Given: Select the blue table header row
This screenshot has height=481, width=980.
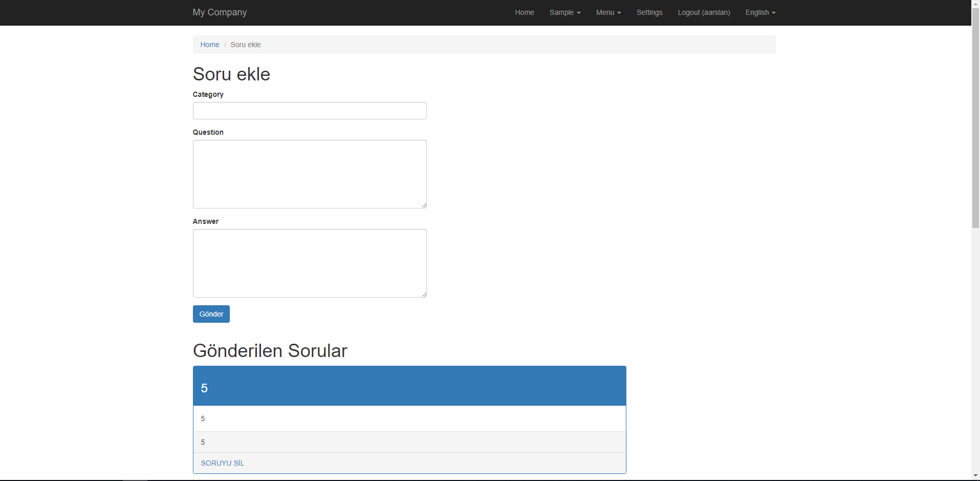Looking at the screenshot, I should (409, 386).
